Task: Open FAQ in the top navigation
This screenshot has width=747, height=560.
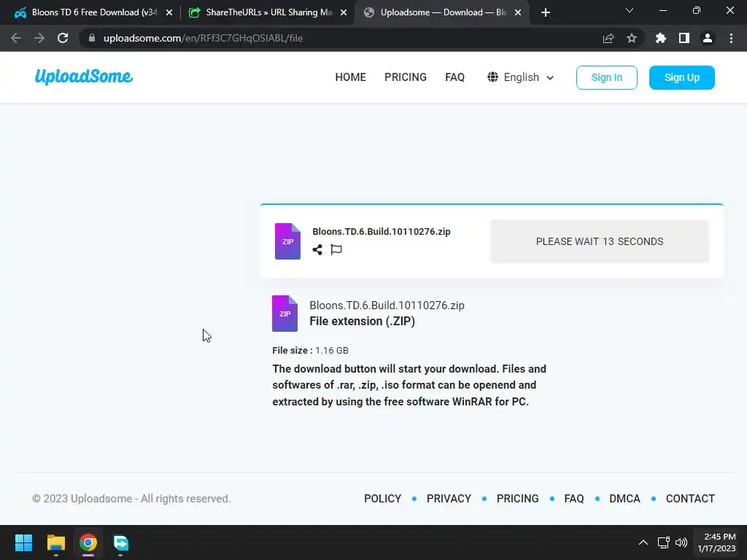Action: pyautogui.click(x=455, y=77)
